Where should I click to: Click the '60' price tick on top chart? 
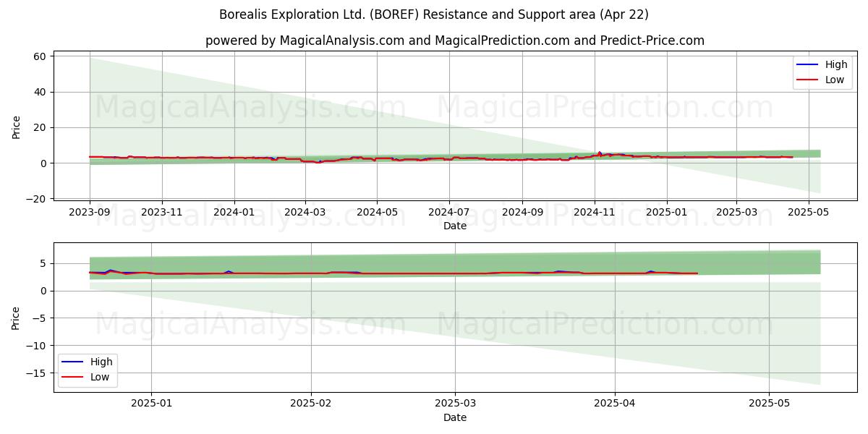41,56
